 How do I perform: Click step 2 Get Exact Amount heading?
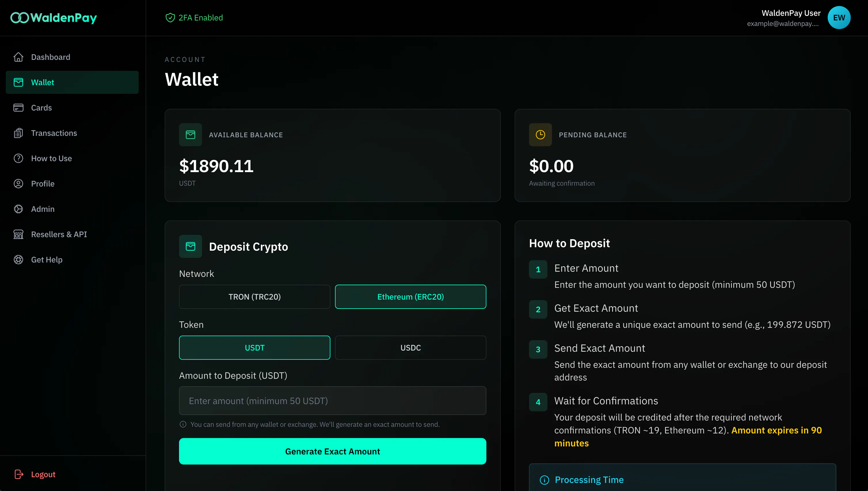click(596, 308)
